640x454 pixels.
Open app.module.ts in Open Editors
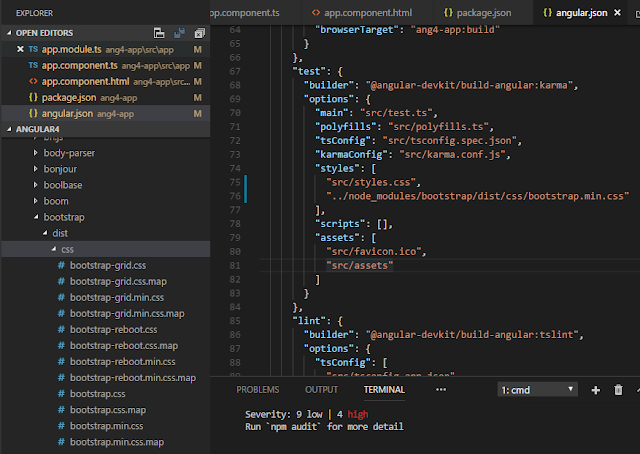click(106, 49)
